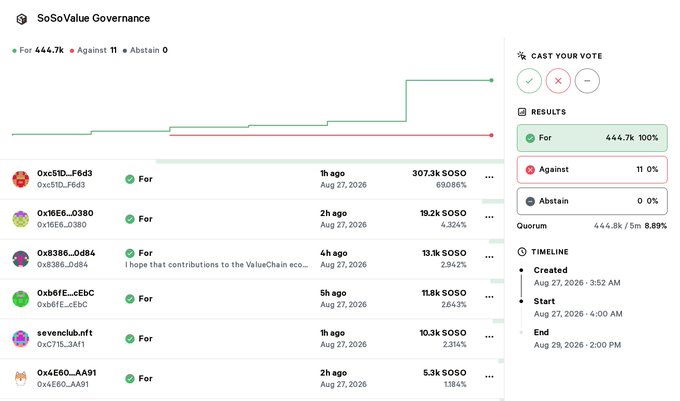This screenshot has width=680, height=401.
Task: Select the For result bar
Action: click(592, 138)
